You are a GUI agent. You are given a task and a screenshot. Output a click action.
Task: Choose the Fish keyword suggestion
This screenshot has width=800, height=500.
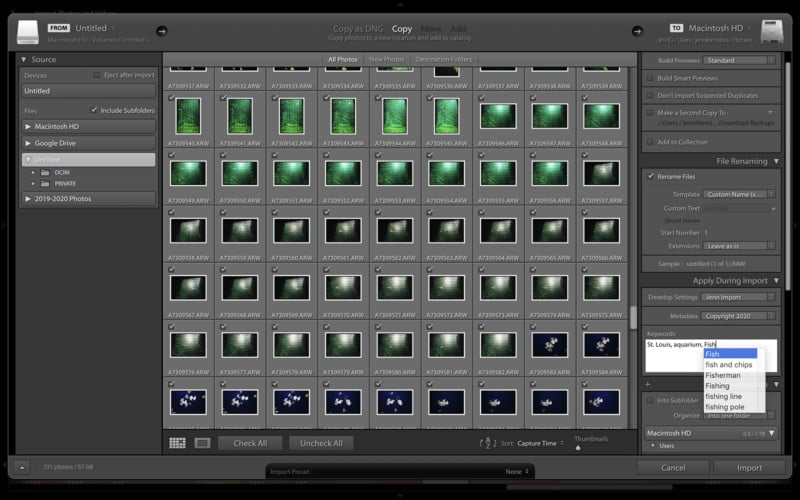(x=730, y=354)
